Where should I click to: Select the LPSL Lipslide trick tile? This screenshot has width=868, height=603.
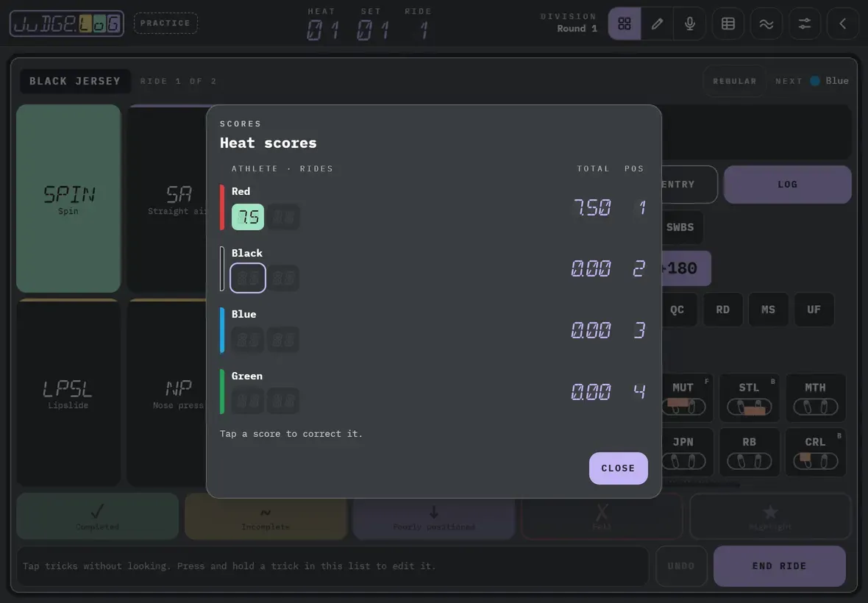click(x=68, y=393)
